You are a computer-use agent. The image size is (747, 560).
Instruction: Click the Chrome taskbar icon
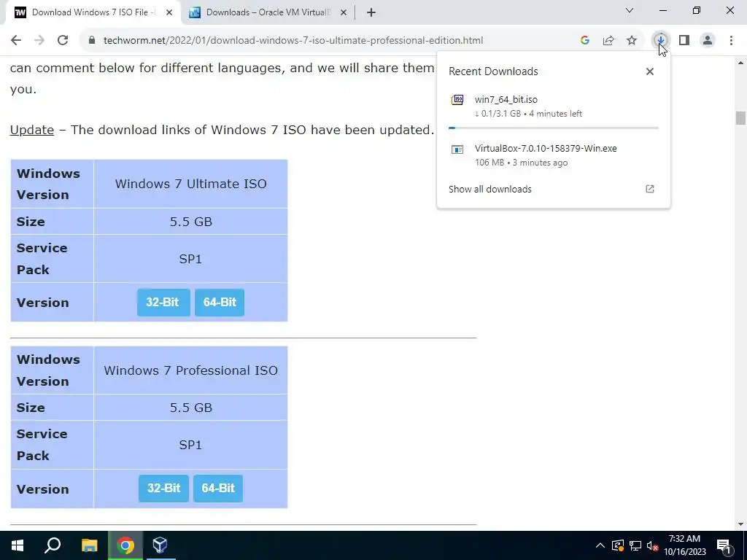click(x=125, y=545)
